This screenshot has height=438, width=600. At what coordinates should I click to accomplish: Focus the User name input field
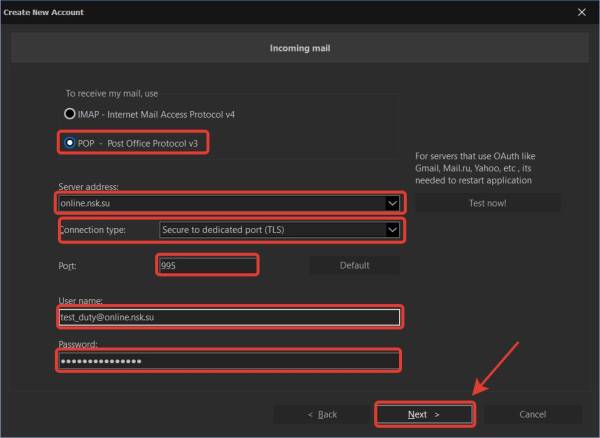coord(229,317)
